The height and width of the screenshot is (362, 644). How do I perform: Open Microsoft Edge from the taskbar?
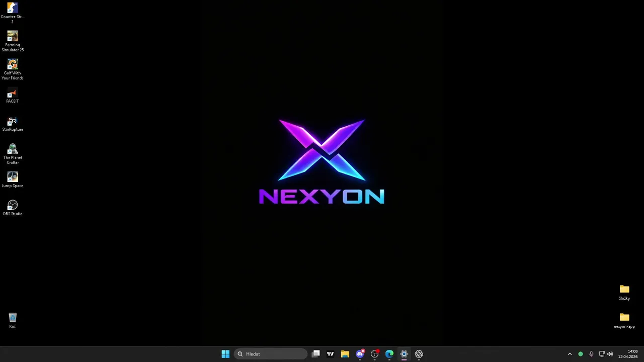point(389,354)
